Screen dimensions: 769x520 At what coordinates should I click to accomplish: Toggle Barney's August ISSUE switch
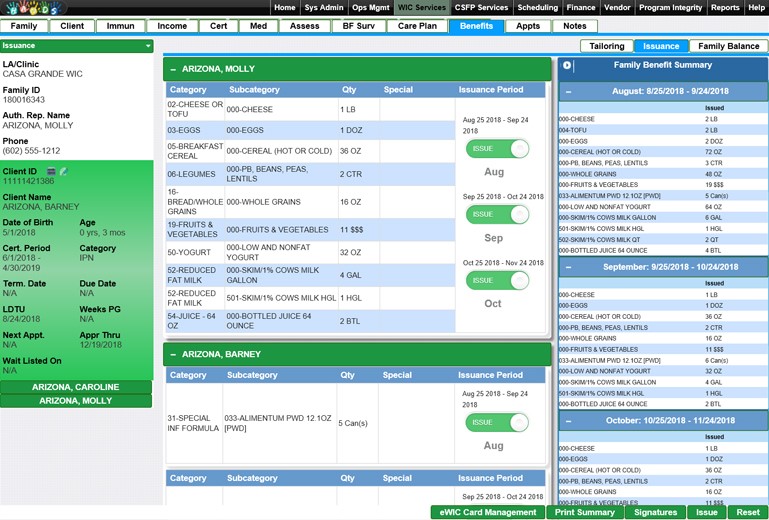tap(497, 422)
